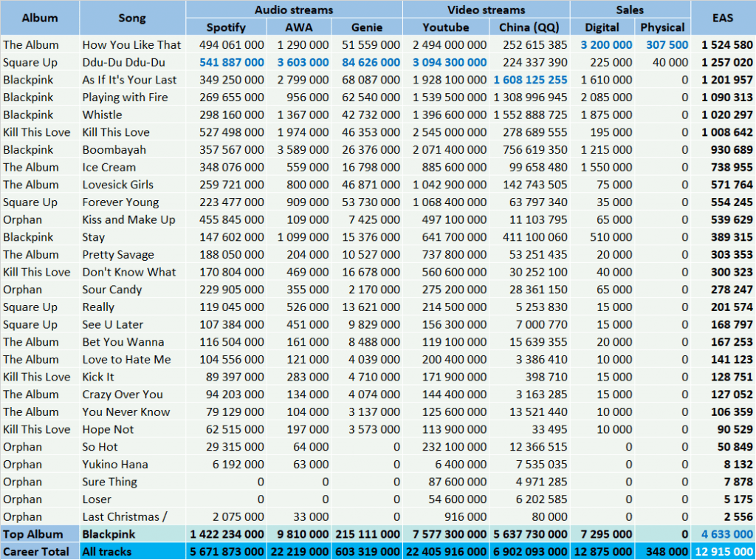Click EAS value 1 257 020
The image size is (756, 560).
(727, 62)
